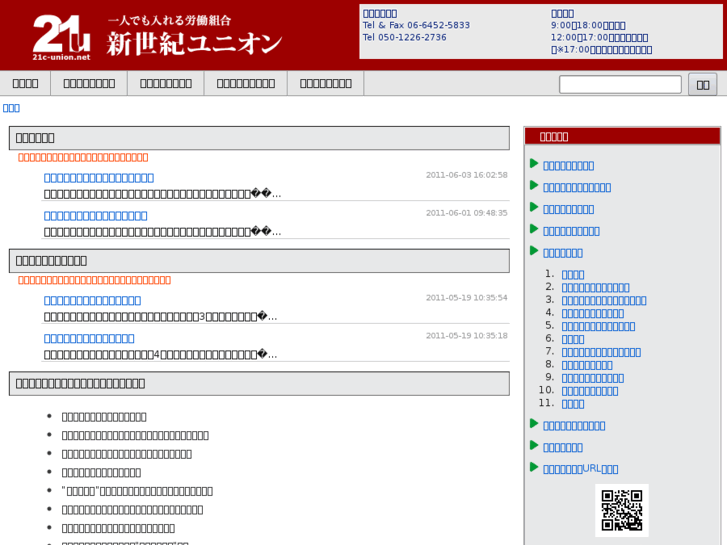Open the first navigation menu item, left of all others
This screenshot has height=545, width=727.
[x=25, y=83]
